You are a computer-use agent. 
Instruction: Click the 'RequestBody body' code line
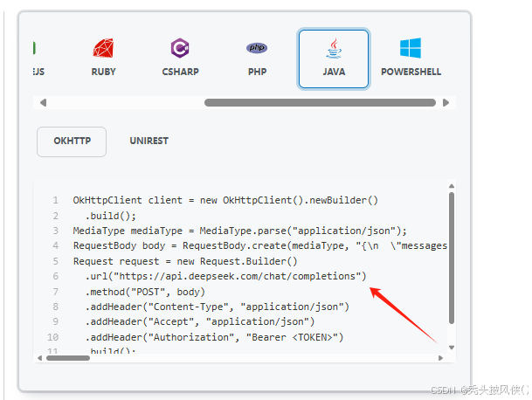pos(260,246)
